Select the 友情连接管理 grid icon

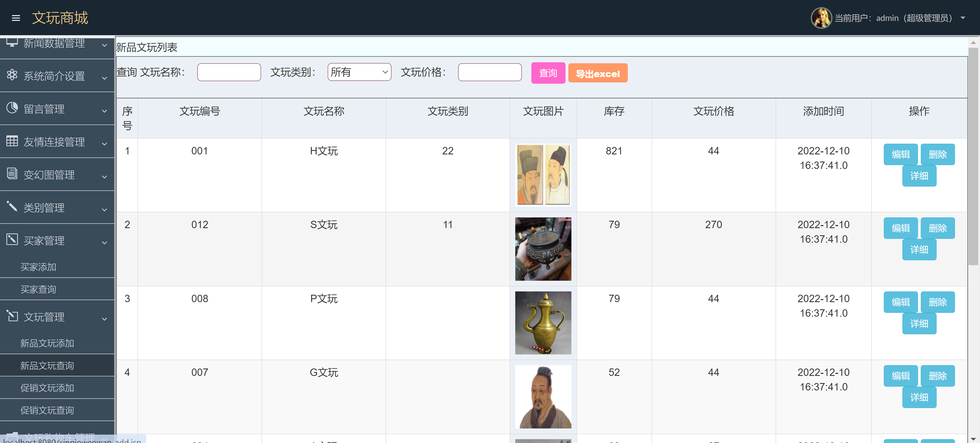pos(12,141)
